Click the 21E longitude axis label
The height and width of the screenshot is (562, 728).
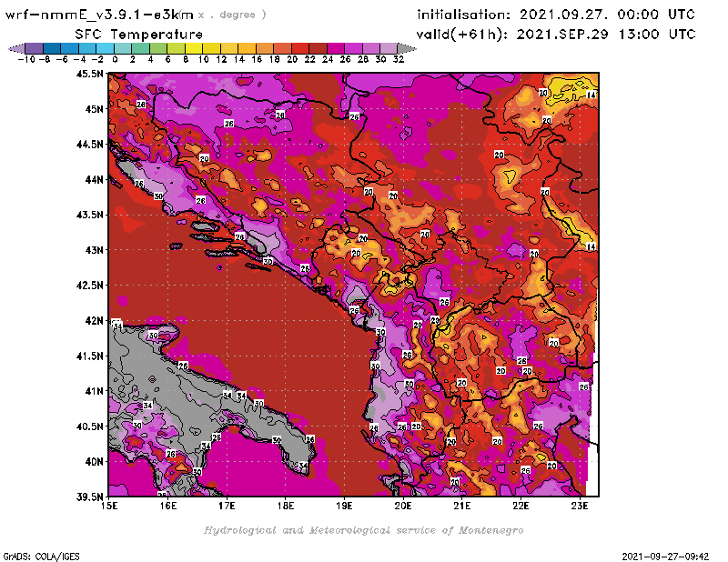(462, 506)
